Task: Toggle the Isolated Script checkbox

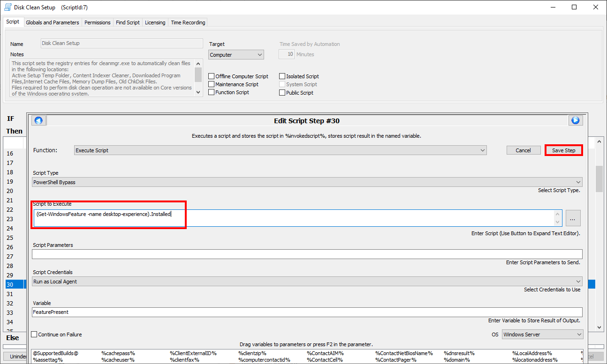Action: point(282,76)
